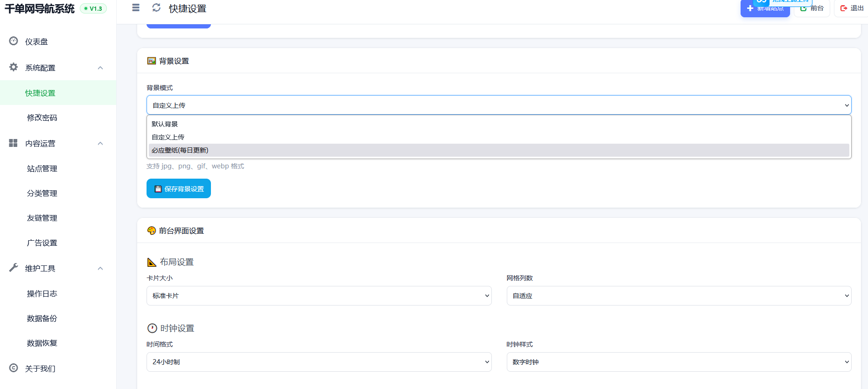Open the 时钟样式 dropdown
The image size is (868, 389).
tap(679, 362)
